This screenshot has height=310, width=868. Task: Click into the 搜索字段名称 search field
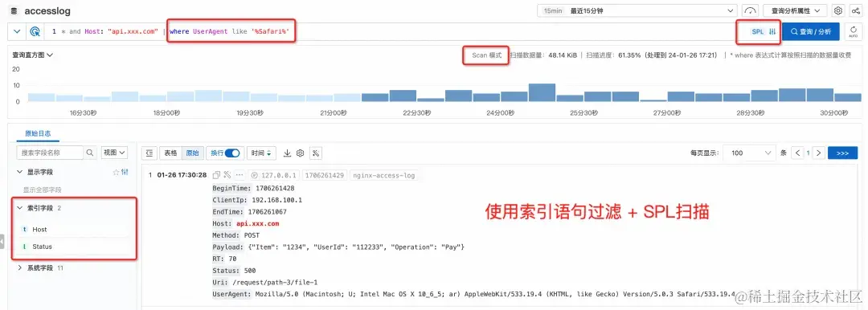(x=51, y=153)
